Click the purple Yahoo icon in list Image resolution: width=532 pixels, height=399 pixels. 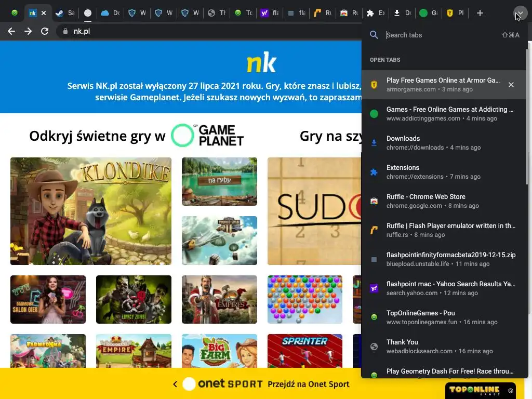click(x=374, y=288)
